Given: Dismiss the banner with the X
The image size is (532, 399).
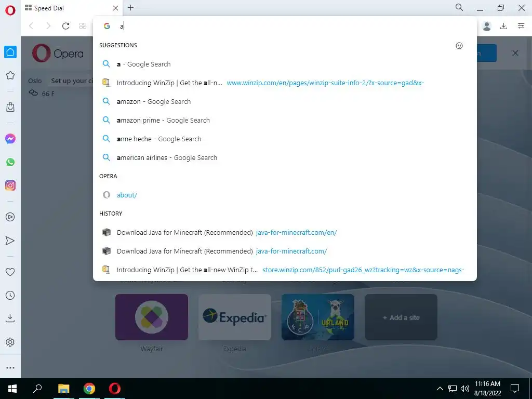Looking at the screenshot, I should click(515, 53).
